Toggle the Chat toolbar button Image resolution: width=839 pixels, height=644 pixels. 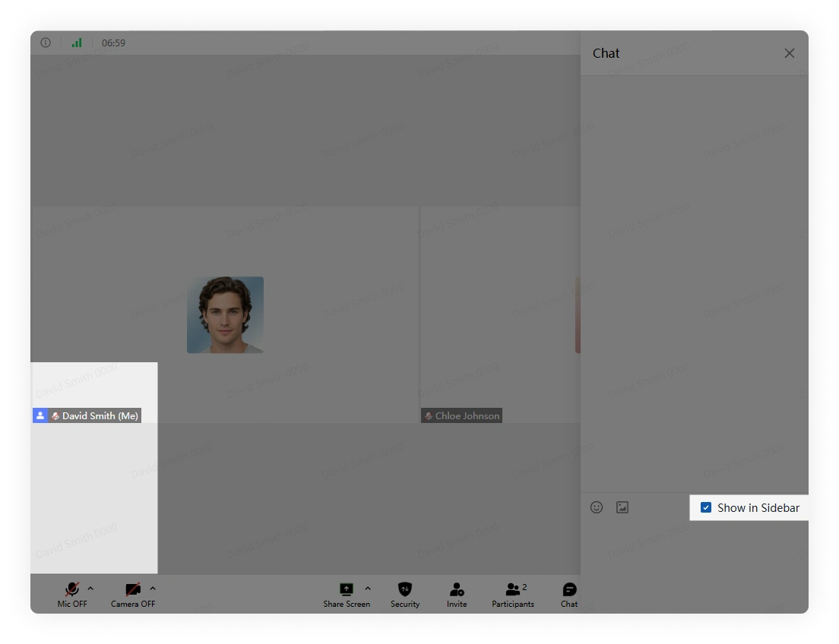point(569,595)
